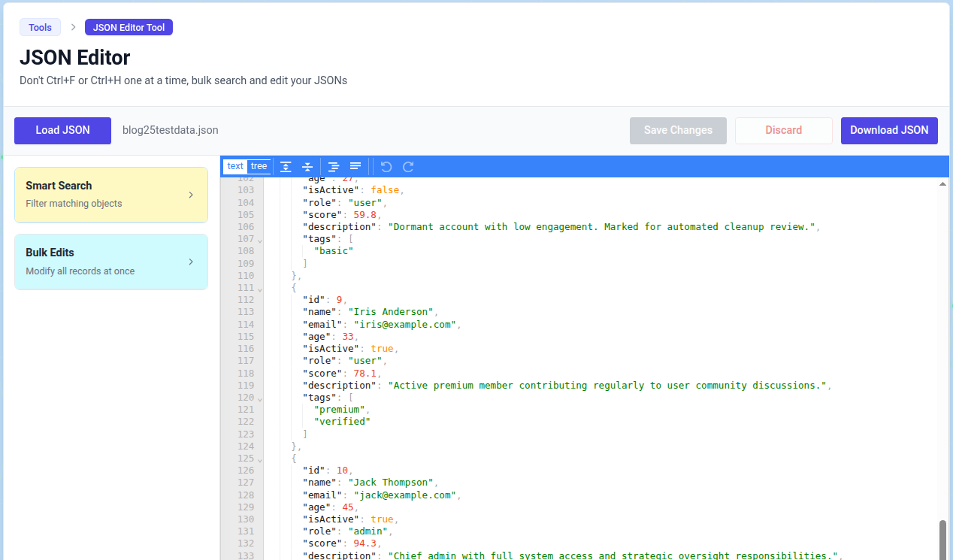This screenshot has width=953, height=560.
Task: Click line number 119 in the gutter
Action: coord(245,385)
